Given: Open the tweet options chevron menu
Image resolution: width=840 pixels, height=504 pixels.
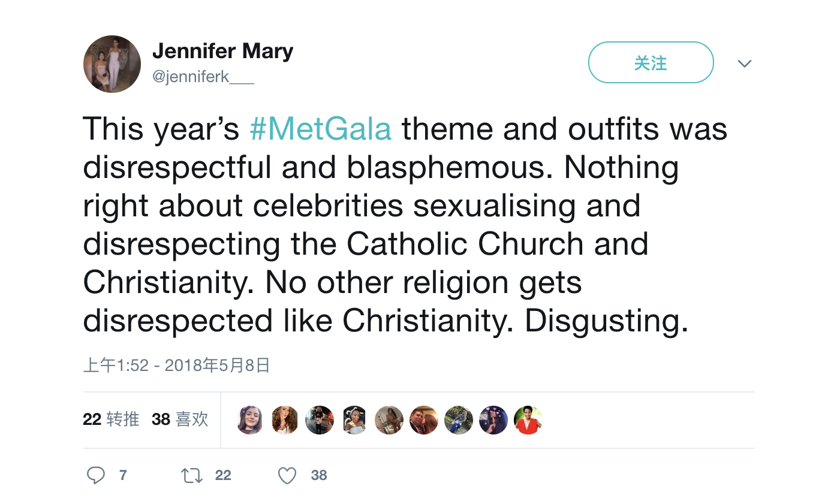Looking at the screenshot, I should click(x=744, y=64).
